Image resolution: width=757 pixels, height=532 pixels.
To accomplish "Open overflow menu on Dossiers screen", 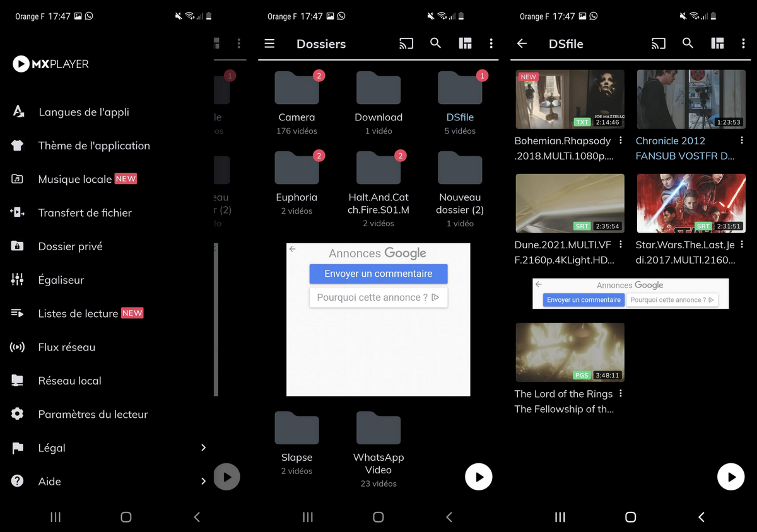I will (491, 43).
